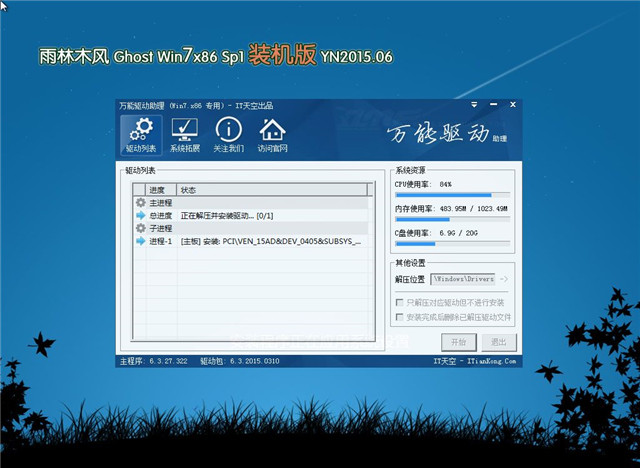Screen dimensions: 640x468
Task: Click the CPU使用率 progress bar
Action: [x=453, y=195]
